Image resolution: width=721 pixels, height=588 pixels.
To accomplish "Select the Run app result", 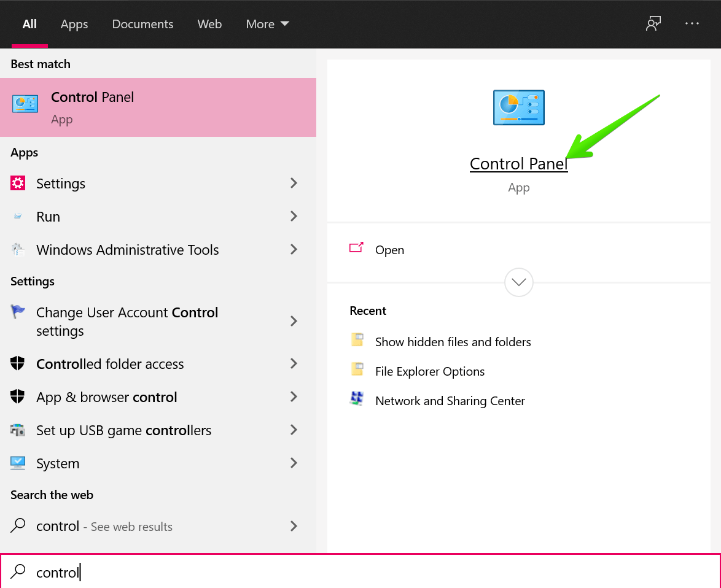I will (x=158, y=217).
